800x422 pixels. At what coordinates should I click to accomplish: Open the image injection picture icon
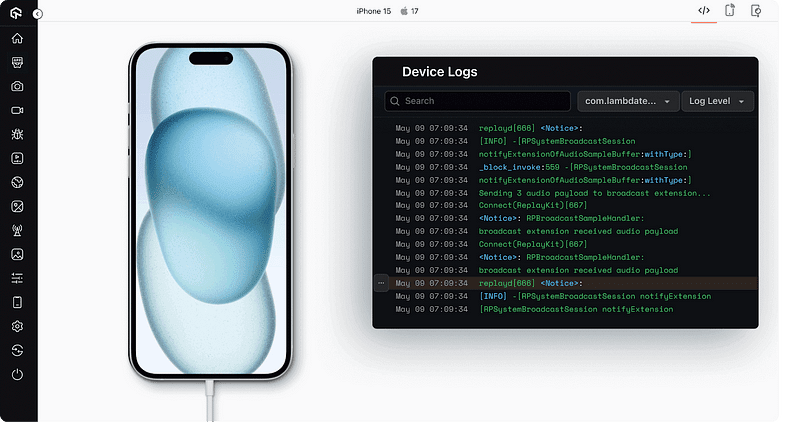pyautogui.click(x=17, y=254)
